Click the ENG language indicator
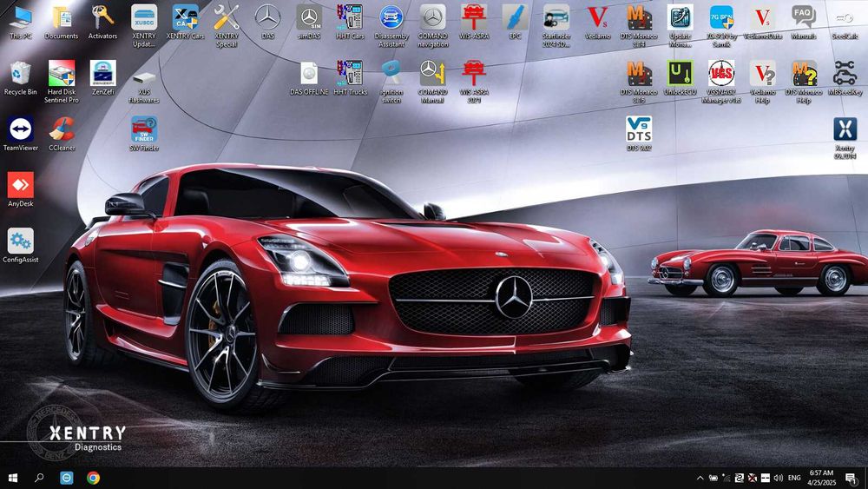The height and width of the screenshot is (489, 868). click(x=794, y=478)
